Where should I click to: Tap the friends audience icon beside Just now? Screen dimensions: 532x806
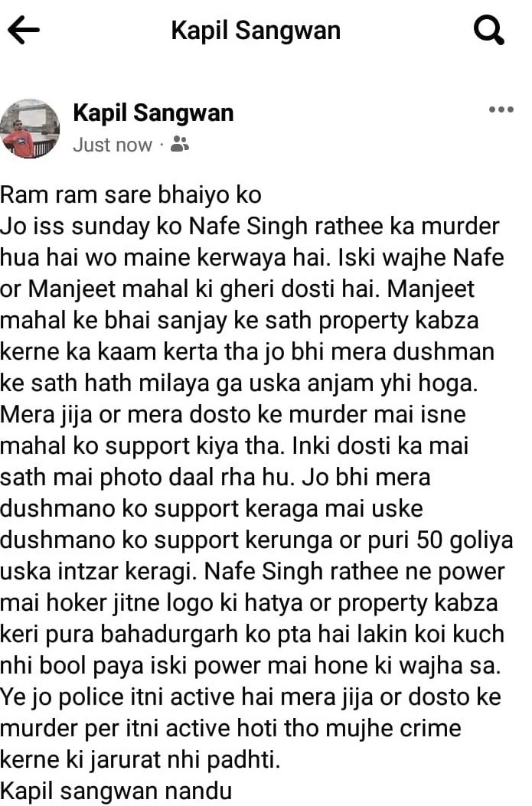pyautogui.click(x=179, y=145)
